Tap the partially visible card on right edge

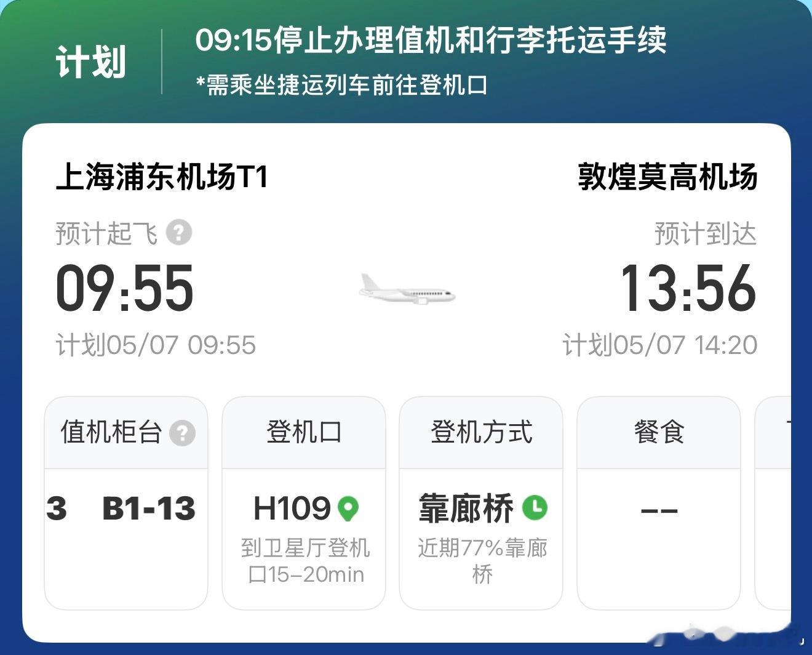click(773, 503)
